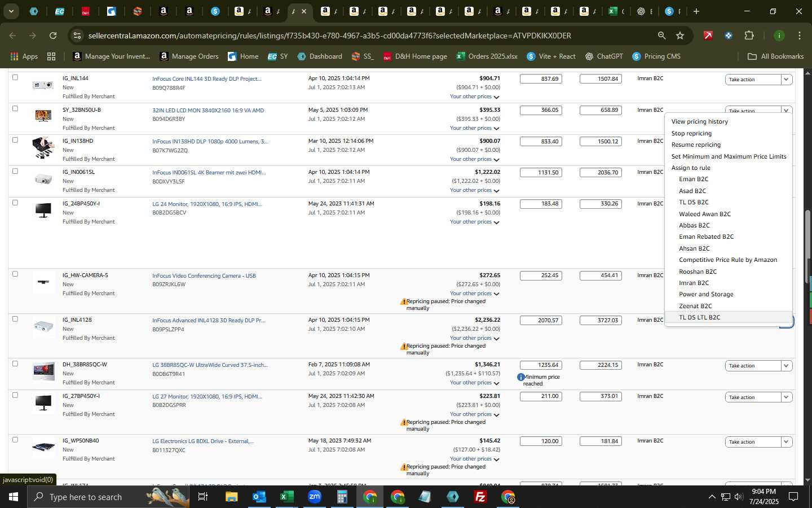Open Manage Your Inventory bookmark
This screenshot has height=508, width=812.
[112, 56]
